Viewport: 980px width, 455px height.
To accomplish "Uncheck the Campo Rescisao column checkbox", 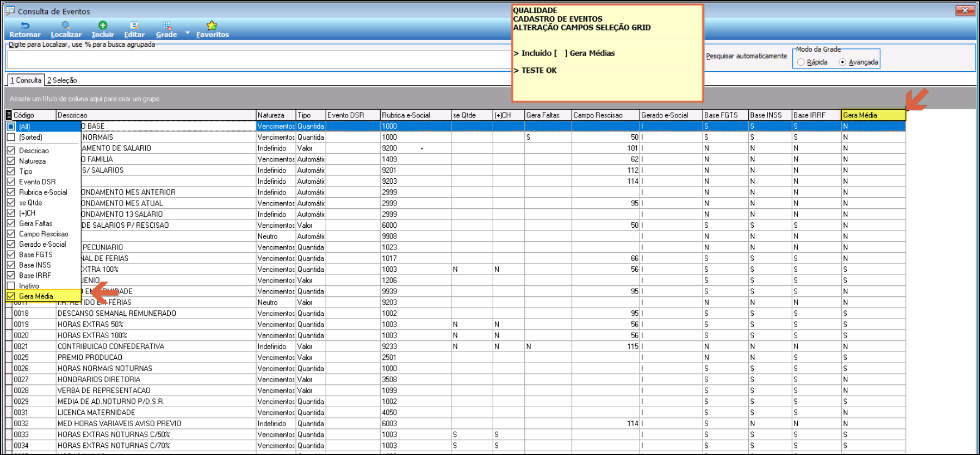I will tap(11, 234).
